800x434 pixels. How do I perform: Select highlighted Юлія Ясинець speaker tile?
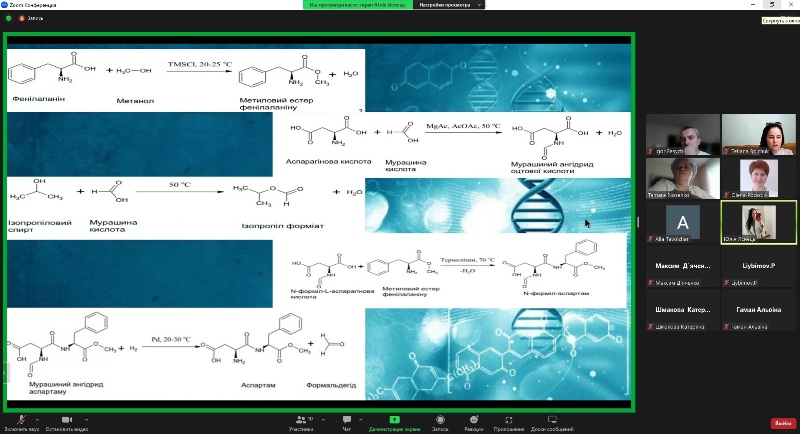click(x=759, y=222)
